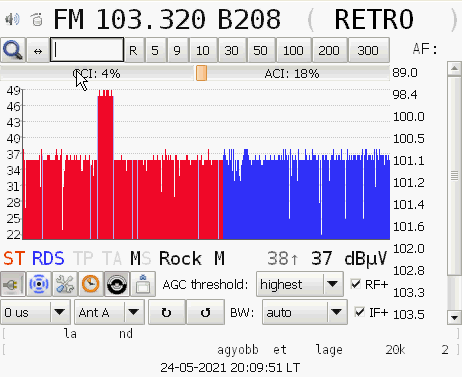Set tuning step to 100
This screenshot has height=377, width=462.
tap(293, 50)
